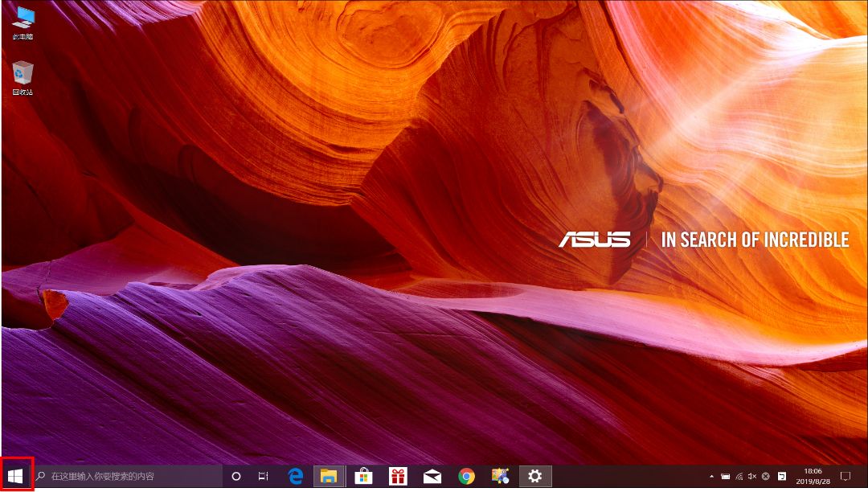
Task: Open the Wi-Fi network icon in tray
Action: coord(739,477)
